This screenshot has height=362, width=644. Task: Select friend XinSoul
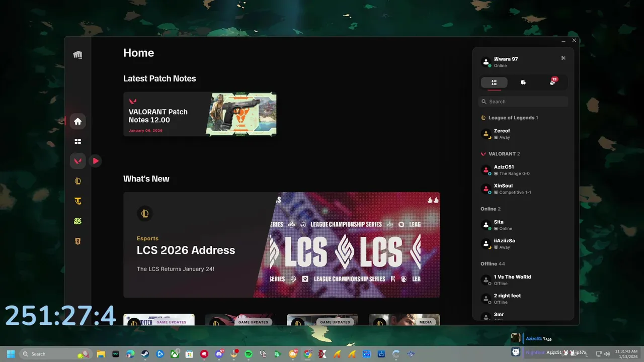pyautogui.click(x=523, y=189)
